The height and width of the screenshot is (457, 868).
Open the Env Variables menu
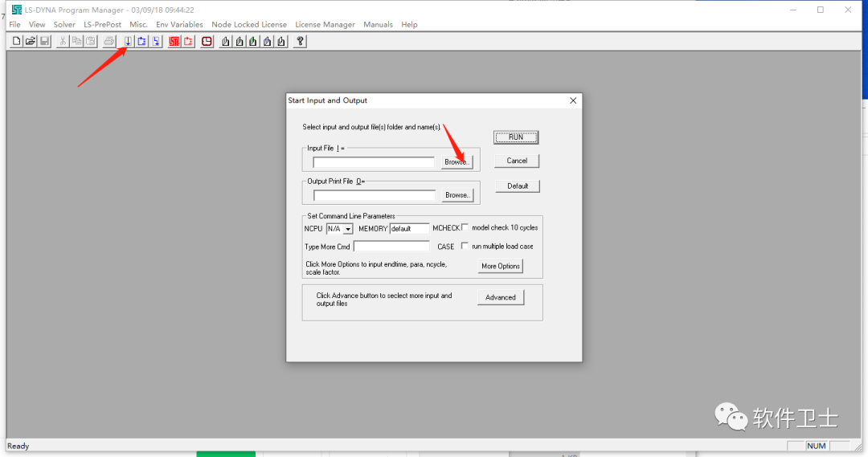[179, 24]
